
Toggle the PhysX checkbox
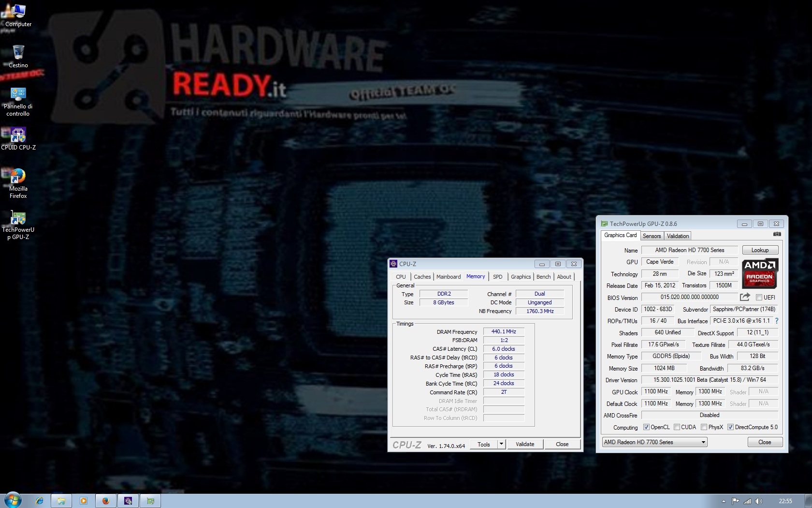click(704, 427)
